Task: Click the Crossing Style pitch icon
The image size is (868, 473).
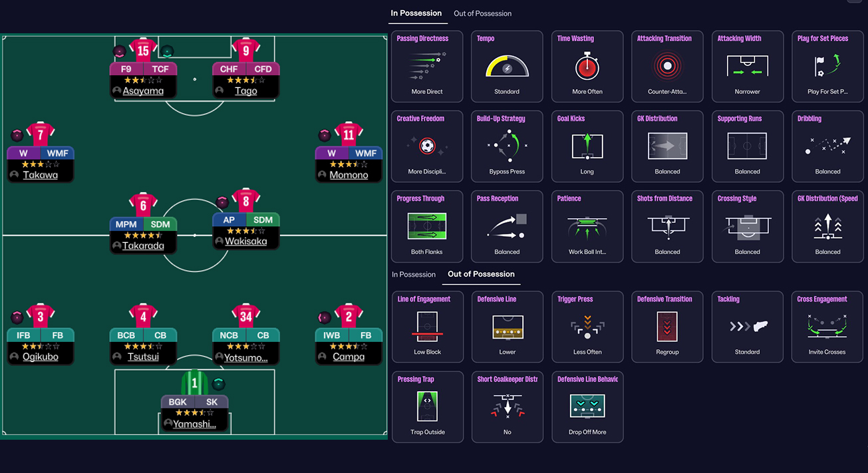Action: coord(747,226)
